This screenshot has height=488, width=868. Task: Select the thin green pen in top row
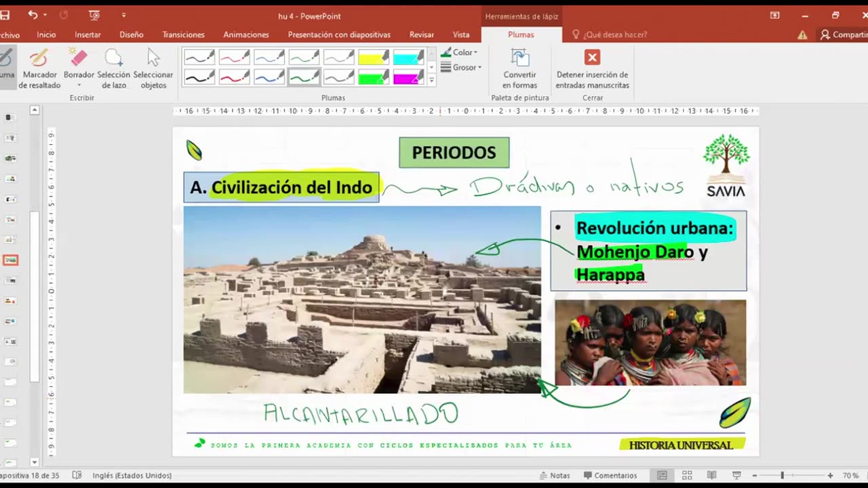[x=303, y=58]
